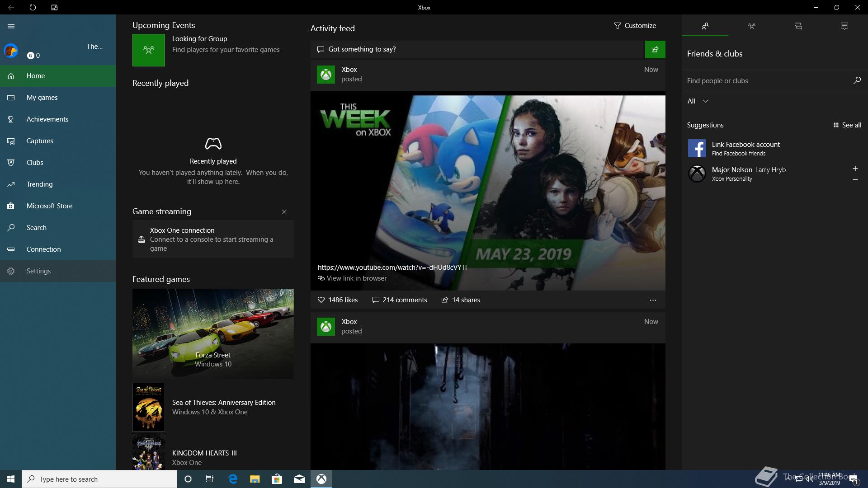This screenshot has width=868, height=488.
Task: Click View link in browser
Action: pyautogui.click(x=352, y=278)
